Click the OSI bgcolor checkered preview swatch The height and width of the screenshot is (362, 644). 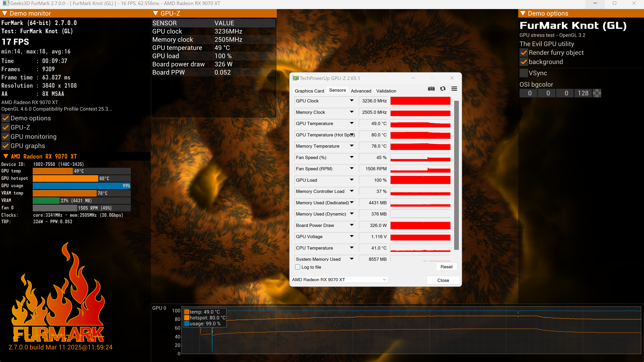tap(597, 93)
